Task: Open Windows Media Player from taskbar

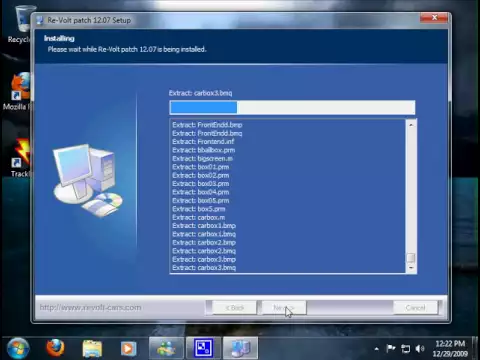Action: click(x=128, y=349)
